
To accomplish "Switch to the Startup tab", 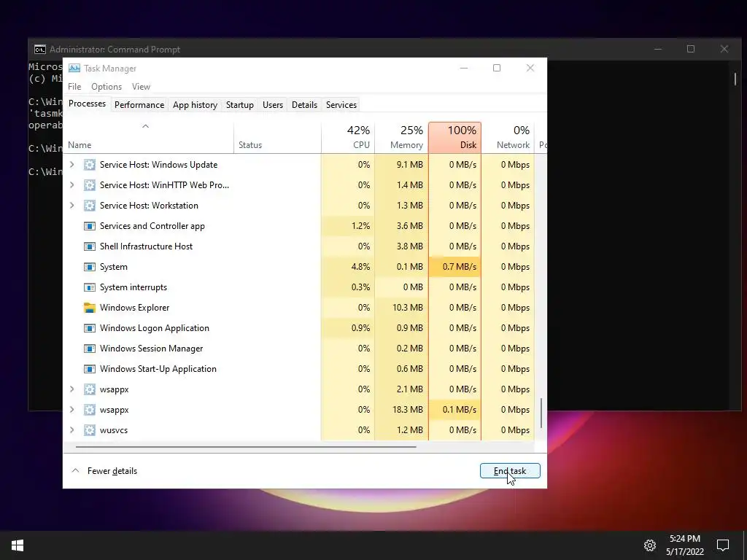I will (x=239, y=105).
